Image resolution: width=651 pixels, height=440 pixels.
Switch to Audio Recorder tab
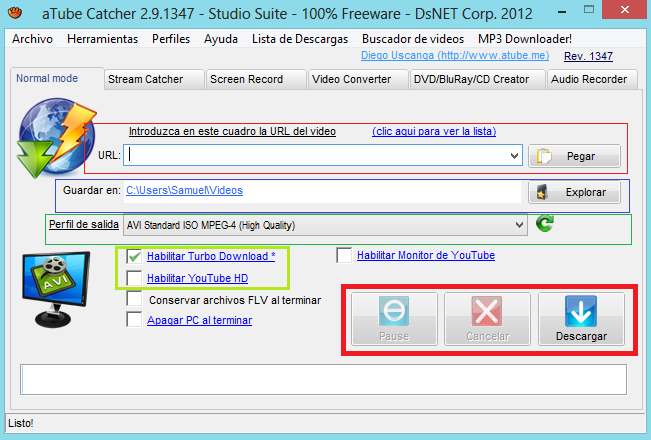click(x=592, y=79)
